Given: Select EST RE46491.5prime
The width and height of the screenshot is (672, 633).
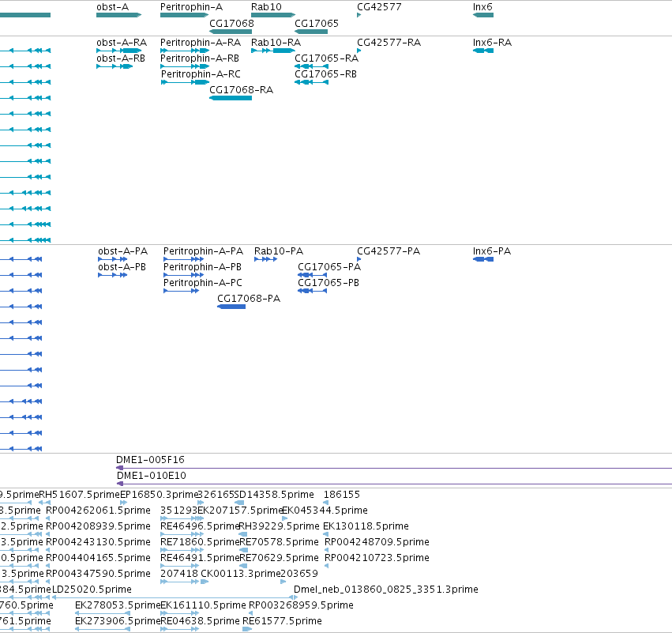Looking at the screenshot, I should (200, 558).
